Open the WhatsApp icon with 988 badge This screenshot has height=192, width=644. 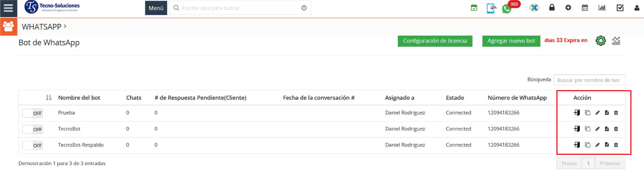point(507,9)
